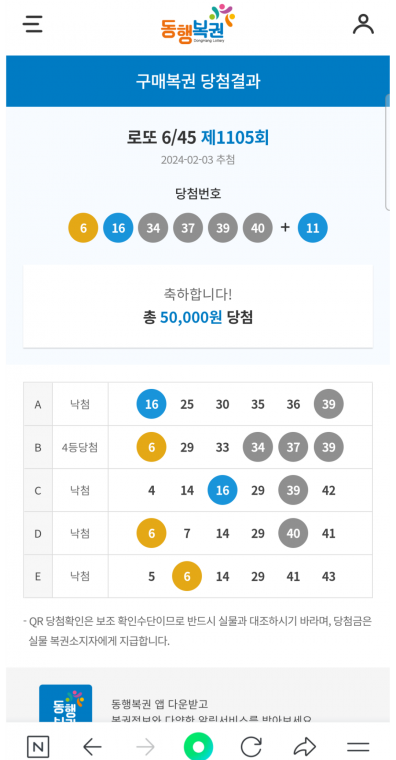
Task: Reload the page with refresh icon
Action: coord(251,746)
